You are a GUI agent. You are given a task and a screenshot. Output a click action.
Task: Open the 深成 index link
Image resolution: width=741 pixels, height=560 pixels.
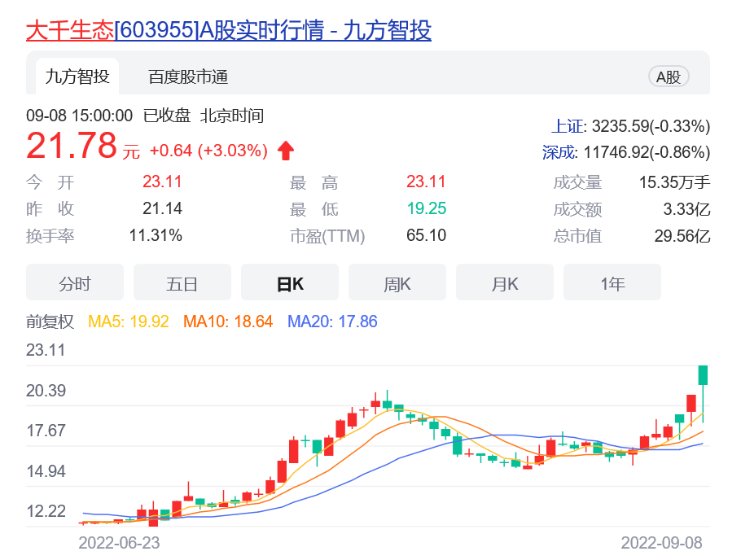(x=559, y=151)
